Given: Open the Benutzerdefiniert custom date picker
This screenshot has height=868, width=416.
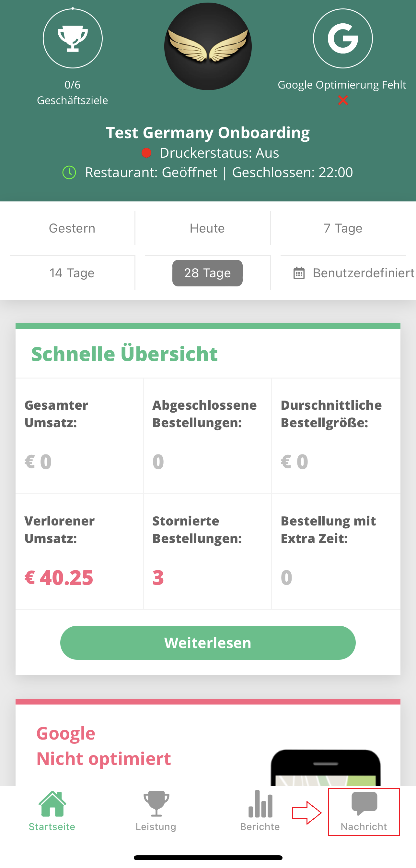Looking at the screenshot, I should click(353, 273).
